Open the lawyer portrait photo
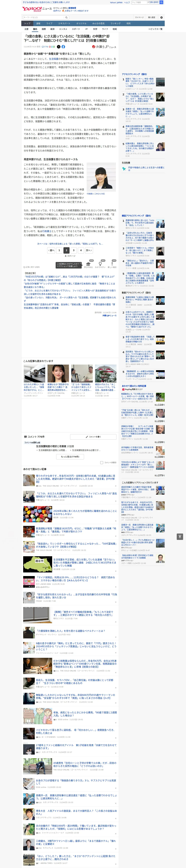The image size is (186, 868). click(101, 177)
